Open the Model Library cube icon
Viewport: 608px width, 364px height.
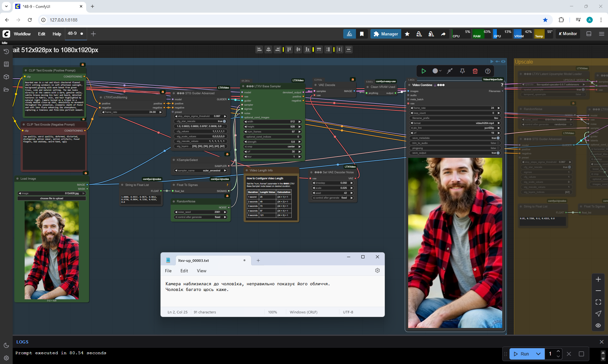pyautogui.click(x=6, y=77)
